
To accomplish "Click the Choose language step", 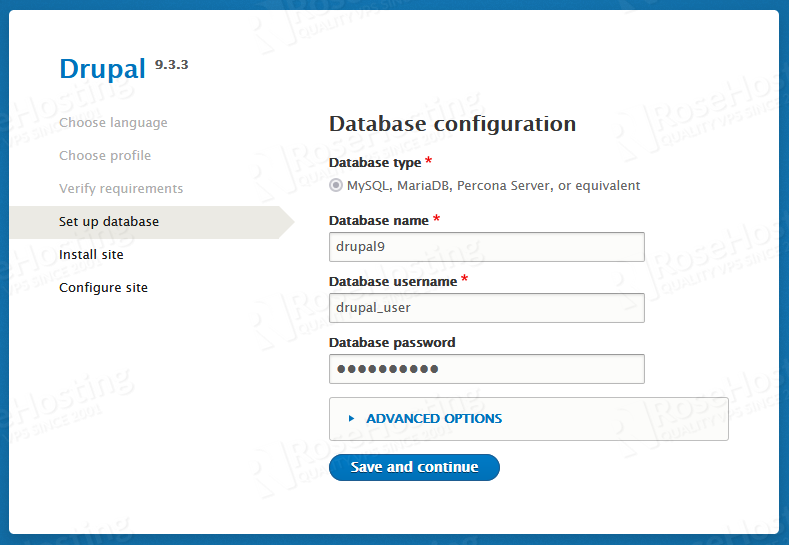I will pos(113,123).
